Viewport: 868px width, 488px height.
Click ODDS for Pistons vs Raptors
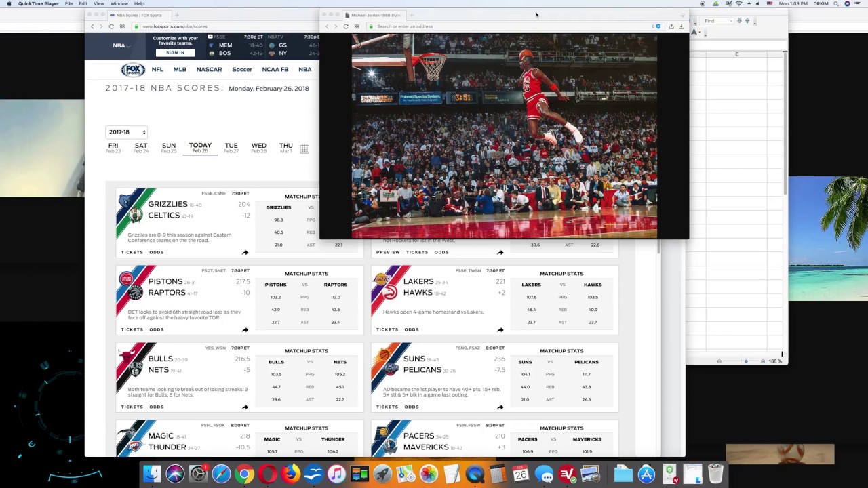click(x=157, y=329)
